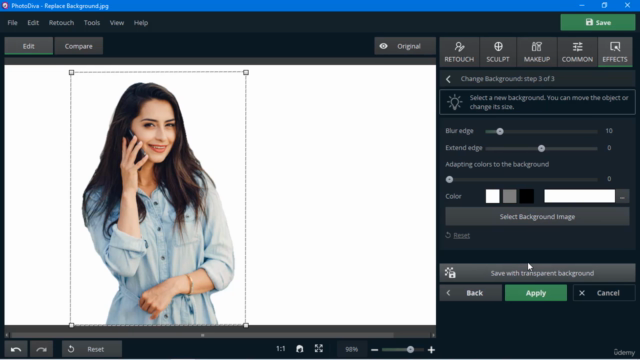Click the green Apply button
Image resolution: width=640 pixels, height=360 pixels.
pyautogui.click(x=536, y=293)
